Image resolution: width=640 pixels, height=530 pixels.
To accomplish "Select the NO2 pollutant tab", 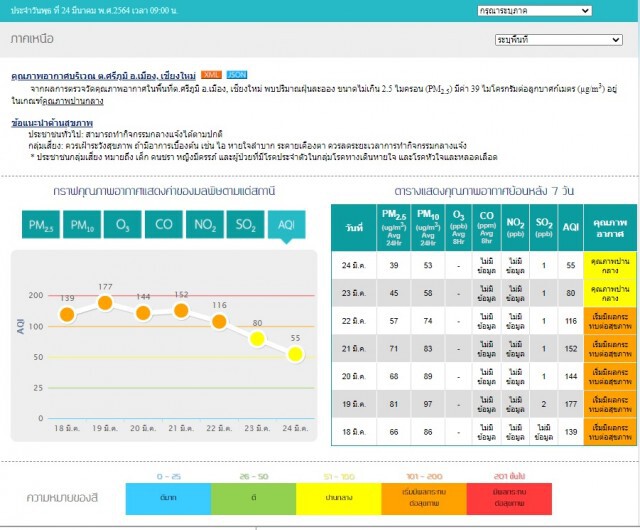I will click(204, 224).
